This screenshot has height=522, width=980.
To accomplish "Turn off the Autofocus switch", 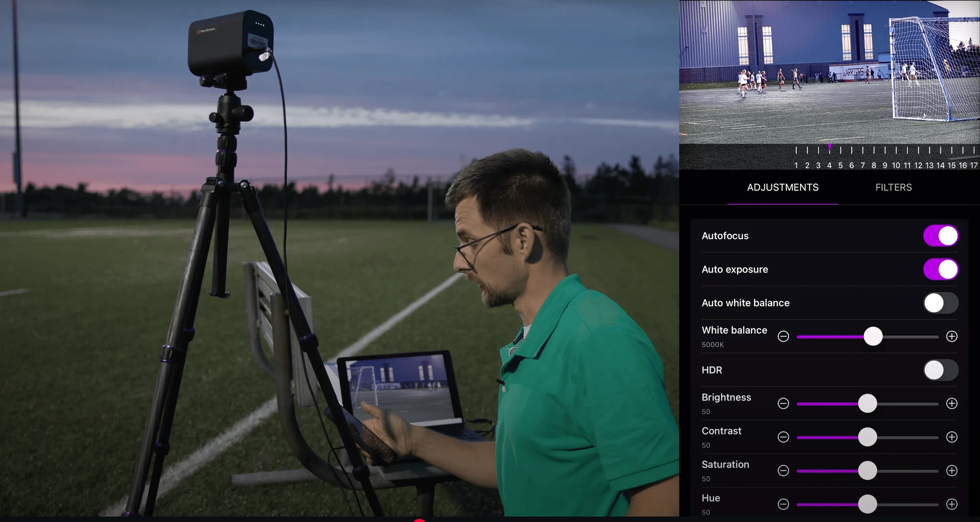I will point(941,236).
